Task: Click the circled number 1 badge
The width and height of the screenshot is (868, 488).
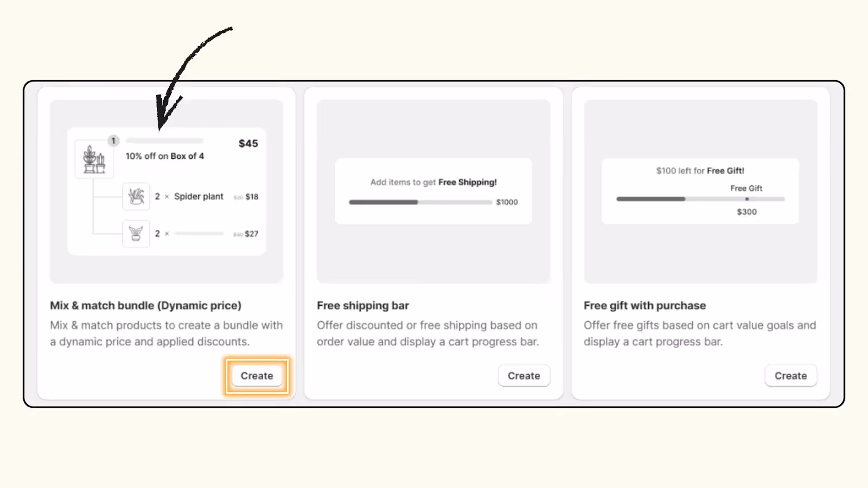Action: point(114,140)
